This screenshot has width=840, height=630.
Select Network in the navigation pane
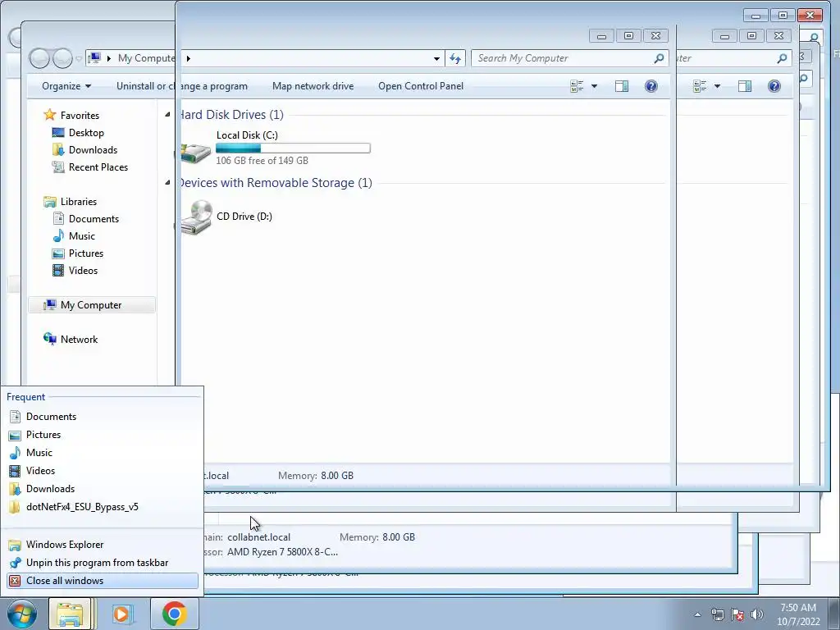[x=79, y=339]
